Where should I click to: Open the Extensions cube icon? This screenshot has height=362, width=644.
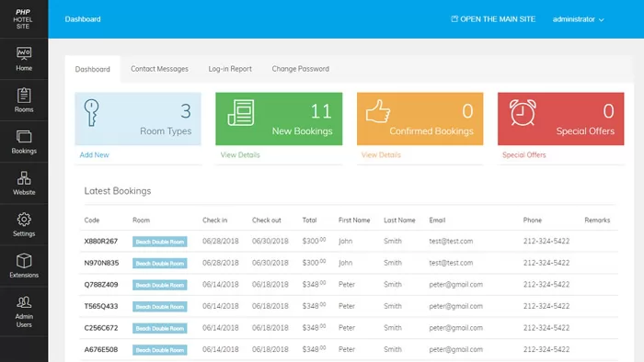(24, 261)
